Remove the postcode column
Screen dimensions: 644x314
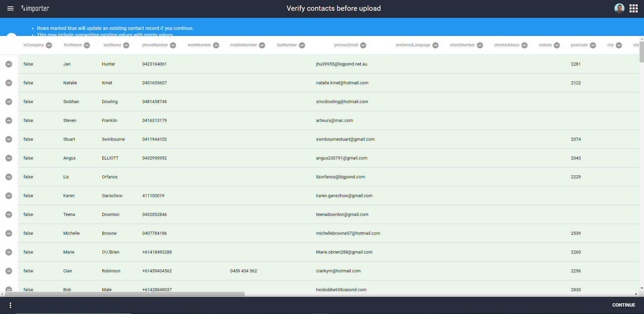(x=593, y=45)
